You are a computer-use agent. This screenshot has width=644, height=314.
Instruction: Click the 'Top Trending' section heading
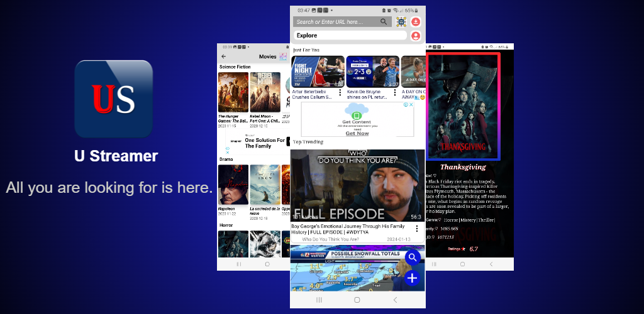pyautogui.click(x=308, y=142)
